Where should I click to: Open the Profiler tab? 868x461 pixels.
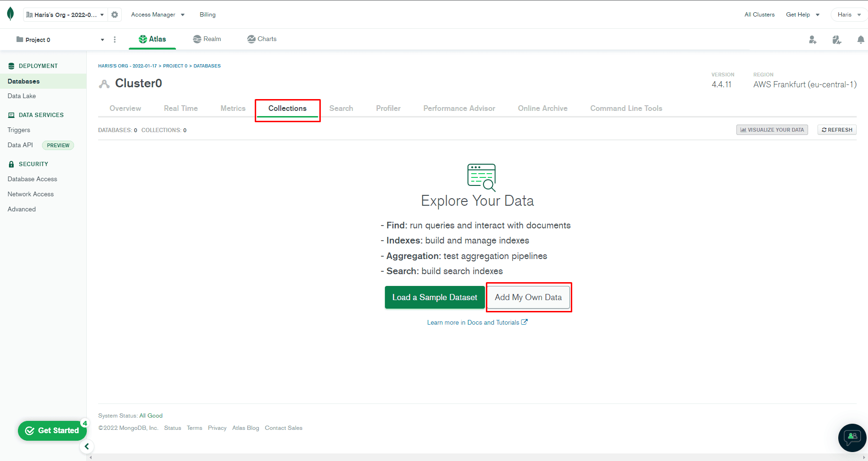point(388,109)
